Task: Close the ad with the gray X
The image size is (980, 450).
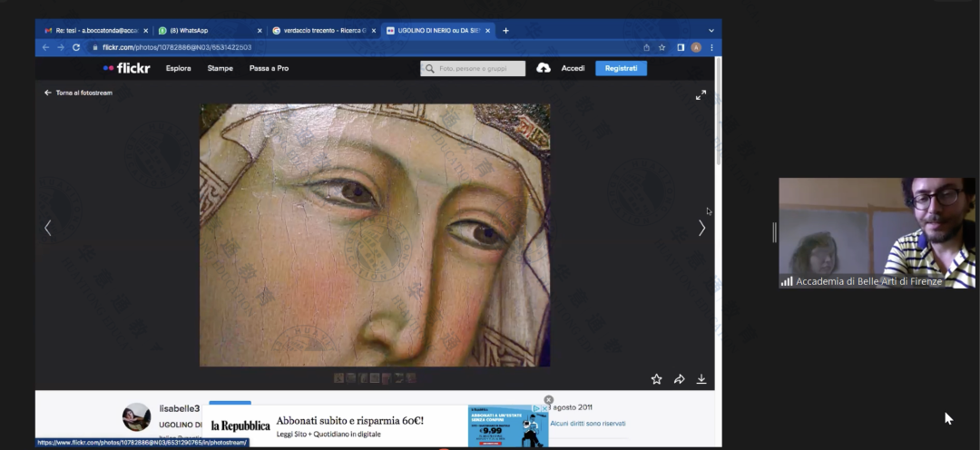Action: coord(549,400)
